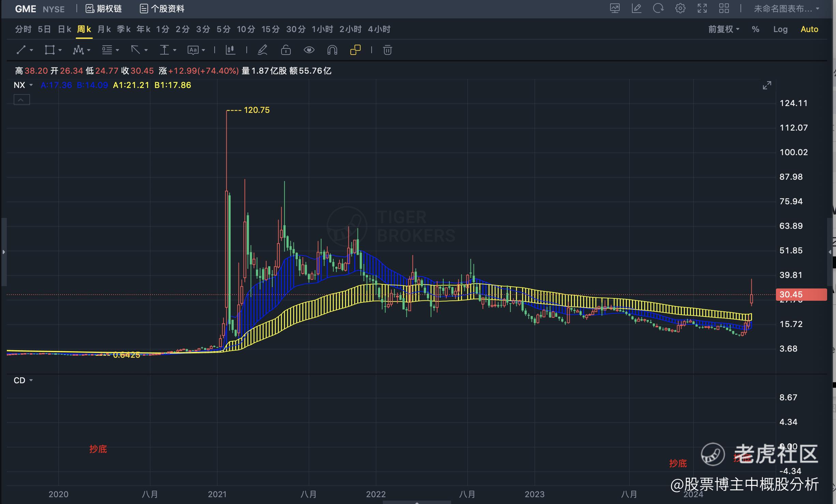Viewport: 836px width, 504px height.
Task: Open the chart settings gear icon
Action: click(x=680, y=9)
